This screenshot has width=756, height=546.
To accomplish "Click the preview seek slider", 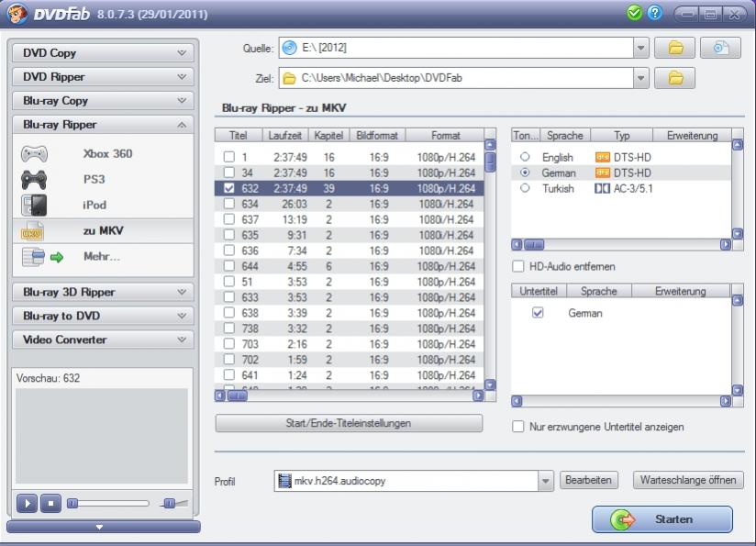I will [x=110, y=503].
